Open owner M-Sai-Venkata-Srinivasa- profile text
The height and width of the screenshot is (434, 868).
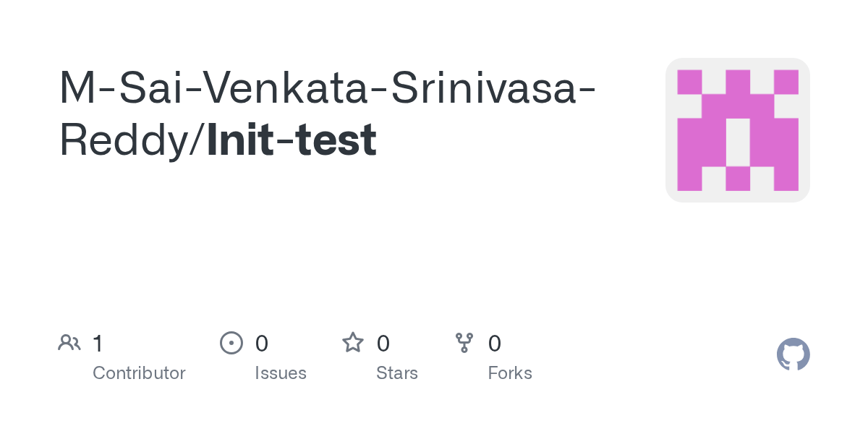point(328,87)
